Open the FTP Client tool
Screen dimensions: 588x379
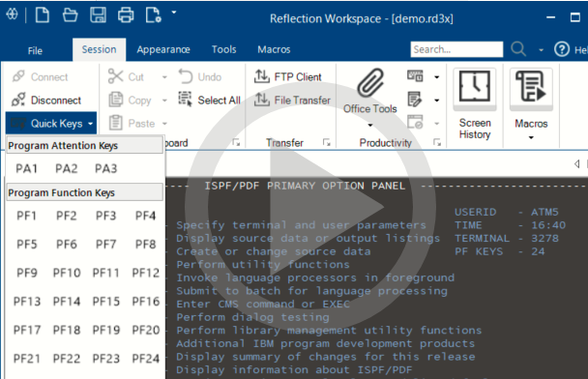[x=287, y=76]
